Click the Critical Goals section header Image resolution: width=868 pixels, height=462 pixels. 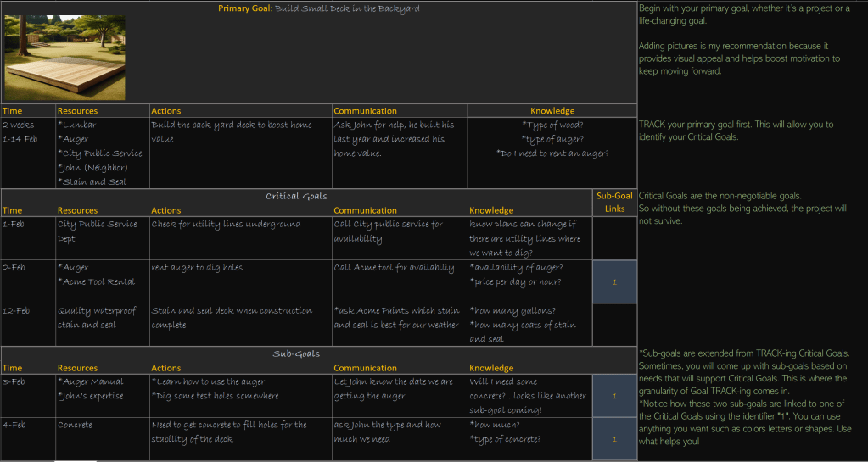coord(296,196)
